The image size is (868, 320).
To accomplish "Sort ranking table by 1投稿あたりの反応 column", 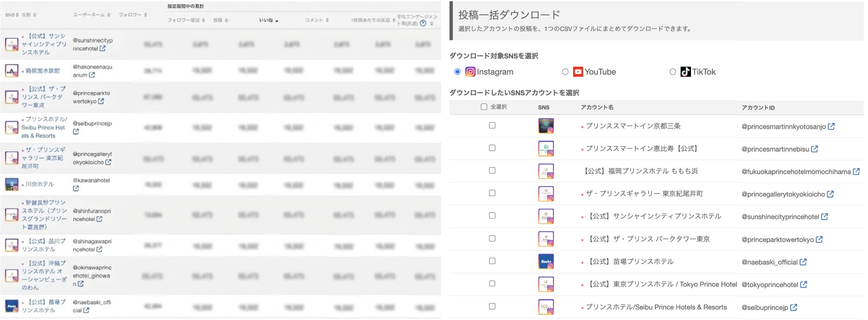I will coord(373,20).
